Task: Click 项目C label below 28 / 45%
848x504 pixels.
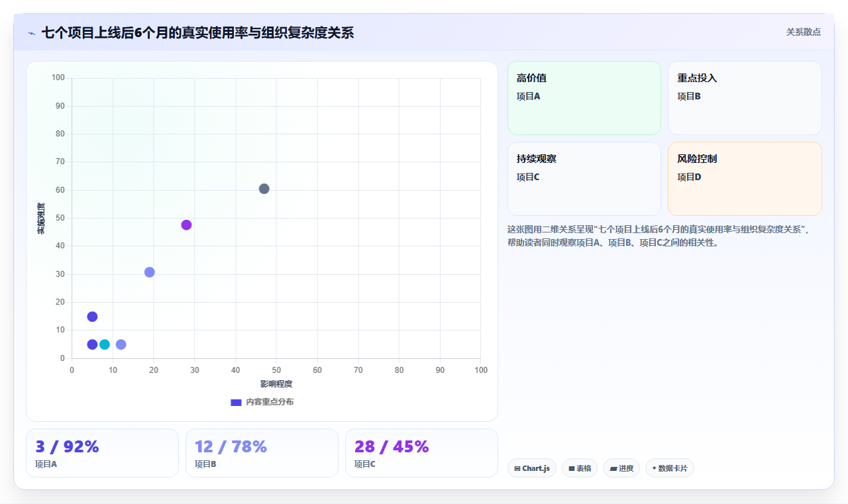Action: point(365,464)
